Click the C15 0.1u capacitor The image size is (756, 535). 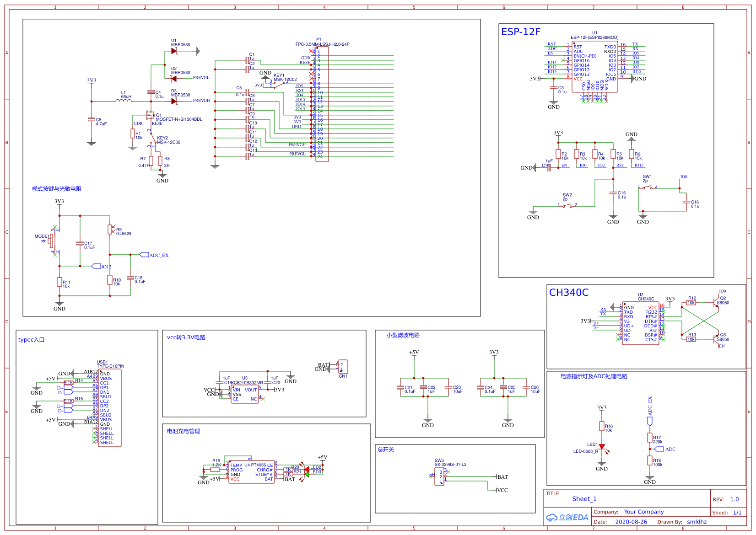(x=613, y=194)
